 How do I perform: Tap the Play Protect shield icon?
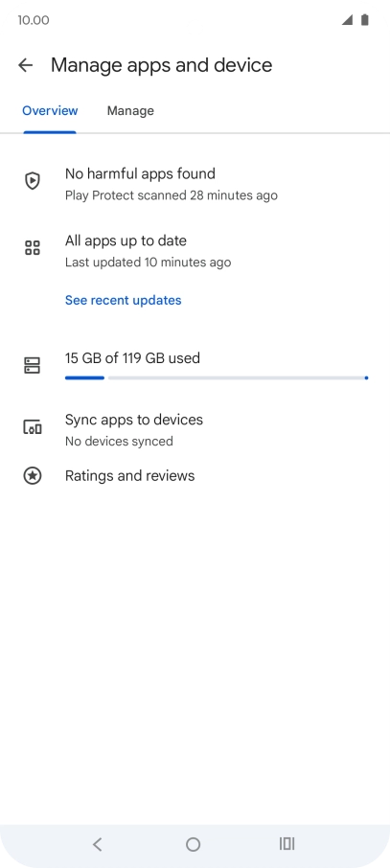[x=33, y=180]
